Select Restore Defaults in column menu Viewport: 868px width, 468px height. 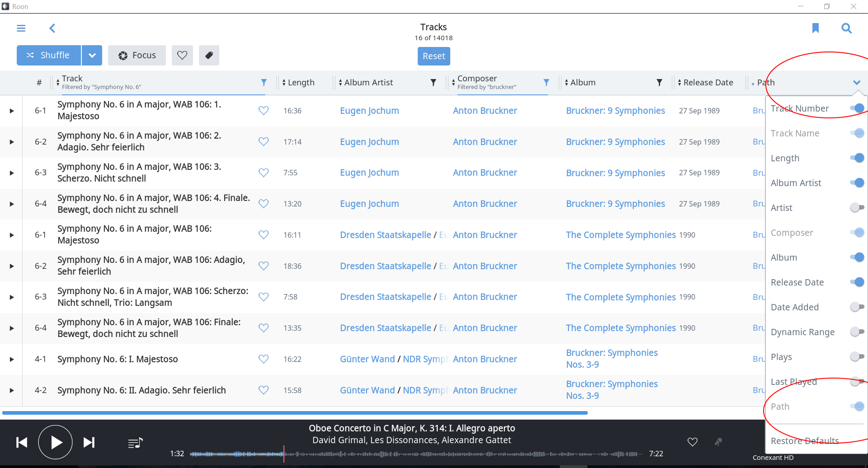tap(804, 441)
